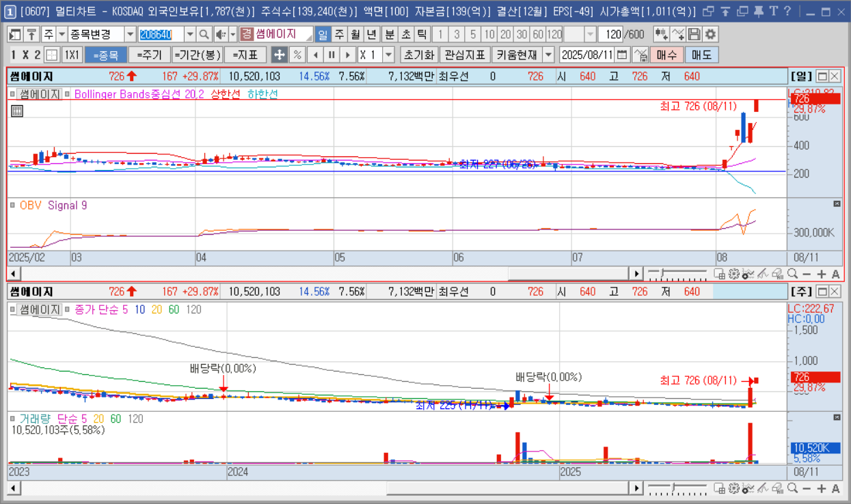The width and height of the screenshot is (851, 504).
Task: Click the minus zoom-out icon in the daily chart toolbar
Action: tap(807, 274)
